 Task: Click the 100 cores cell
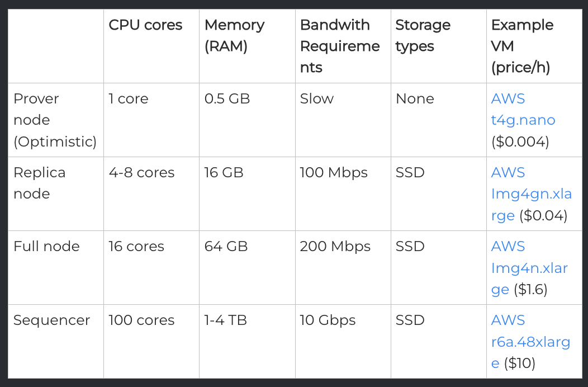(142, 320)
